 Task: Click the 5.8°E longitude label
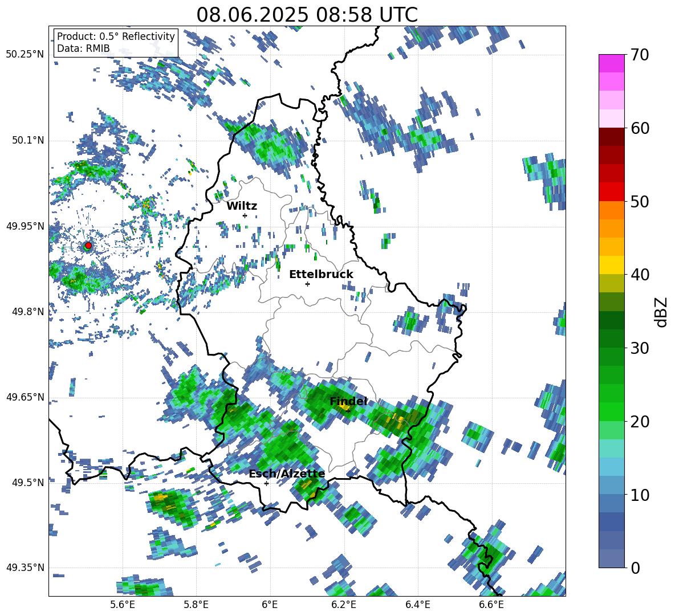(x=196, y=605)
